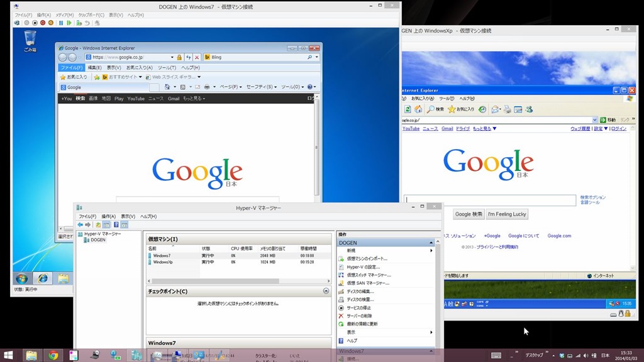Screen dimensions: 644x362
Task: Open ファイル(F) menu in Windows 7 Internet Explorer
Action: [x=70, y=67]
